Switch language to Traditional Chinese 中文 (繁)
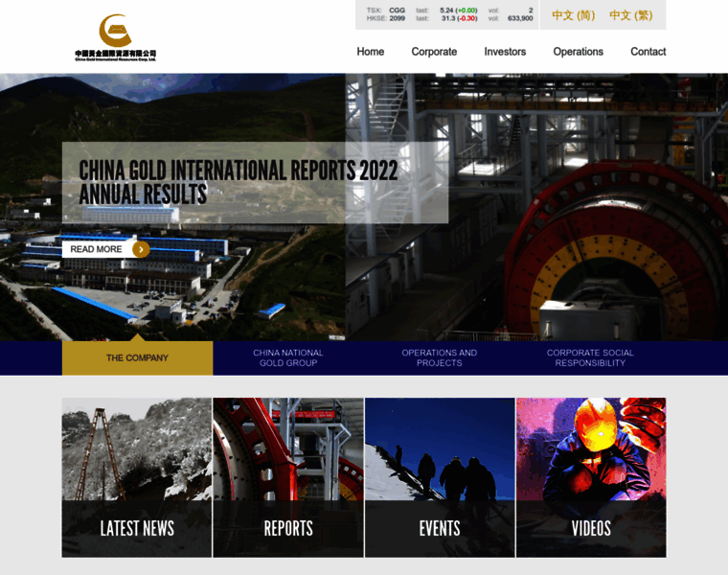This screenshot has height=575, width=728. pyautogui.click(x=630, y=15)
